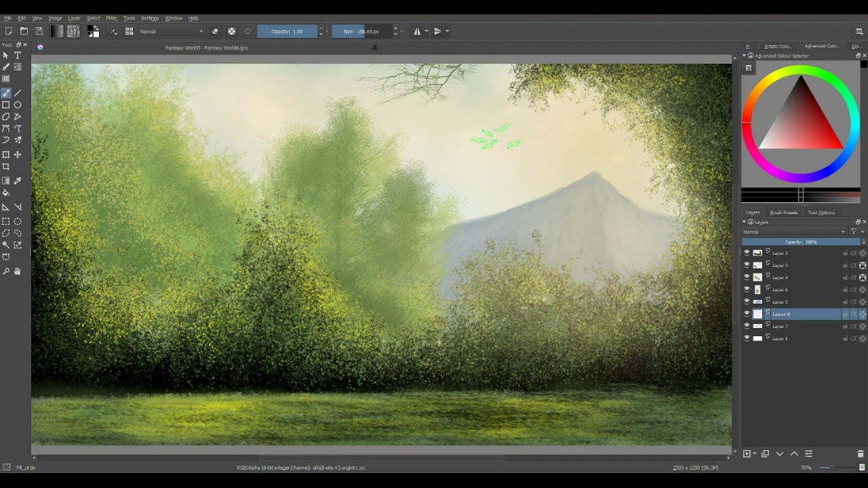Select the Rectangle shape tool
The height and width of the screenshot is (488, 868).
(x=6, y=105)
